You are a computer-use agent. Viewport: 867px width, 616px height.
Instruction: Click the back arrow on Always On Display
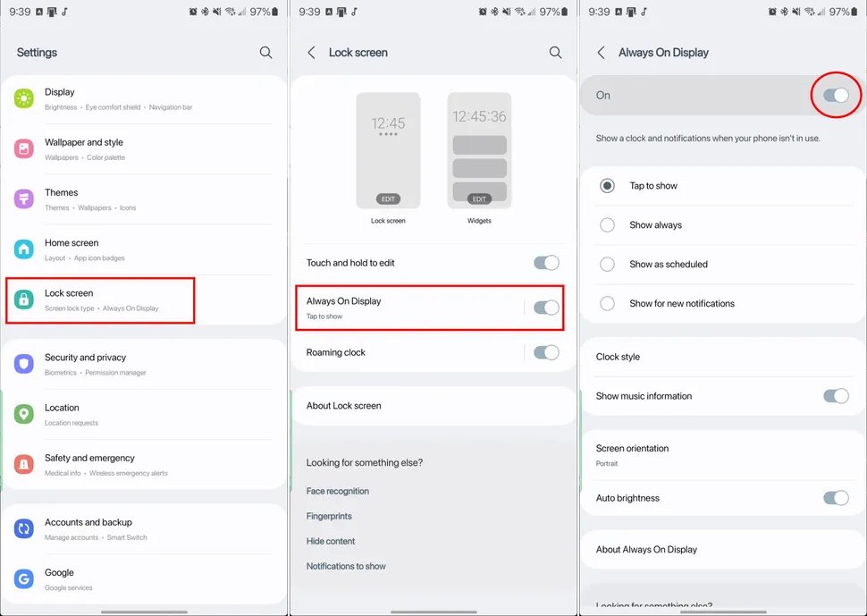(601, 53)
